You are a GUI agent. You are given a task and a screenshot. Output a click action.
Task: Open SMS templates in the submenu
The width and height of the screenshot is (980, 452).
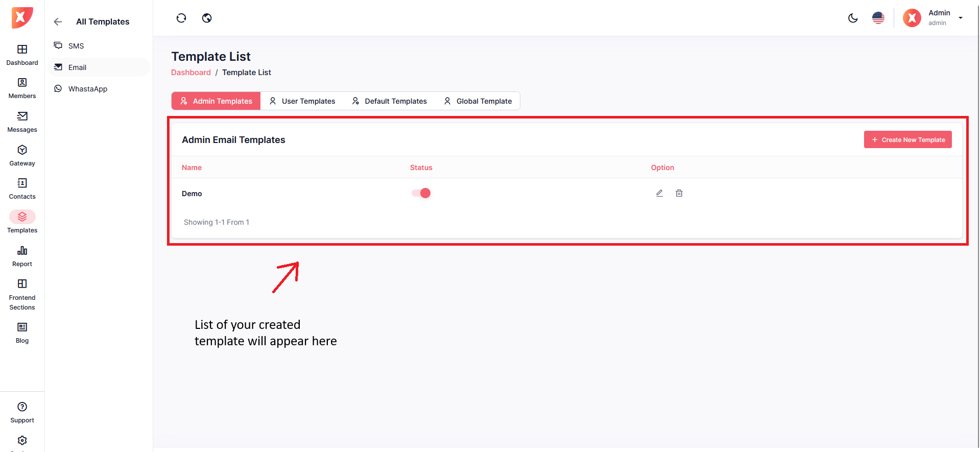click(76, 46)
